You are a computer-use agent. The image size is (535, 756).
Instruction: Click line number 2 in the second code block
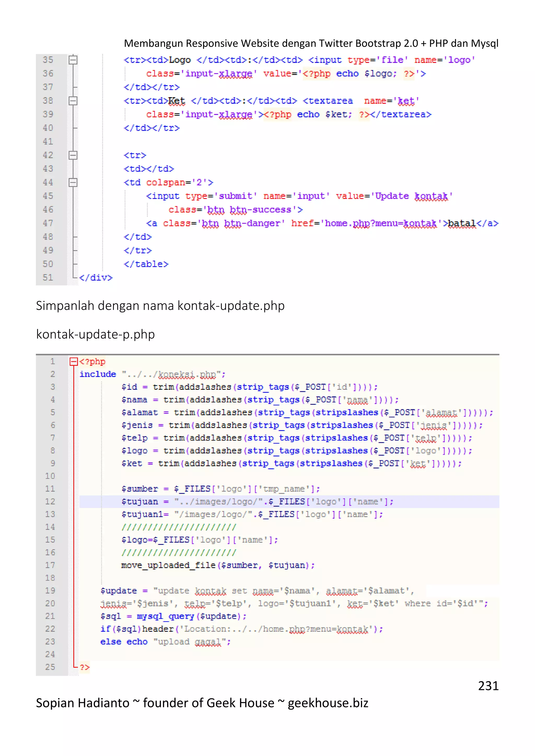(53, 374)
